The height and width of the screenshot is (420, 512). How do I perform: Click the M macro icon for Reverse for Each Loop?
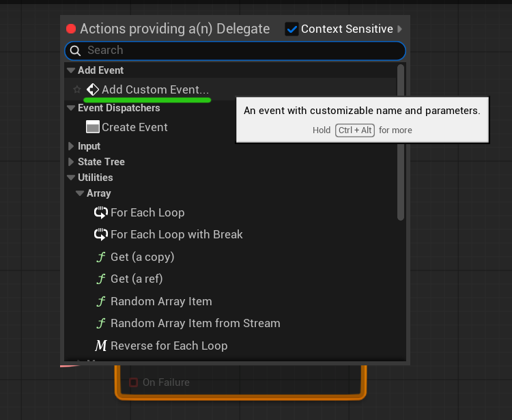pyautogui.click(x=101, y=346)
